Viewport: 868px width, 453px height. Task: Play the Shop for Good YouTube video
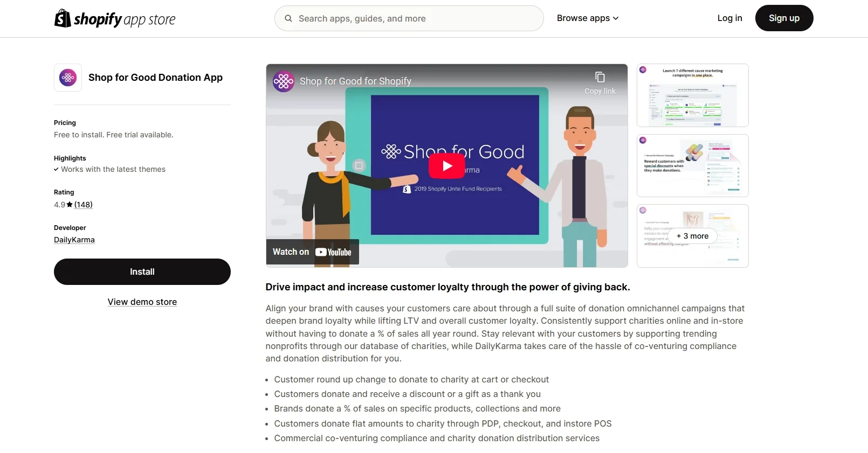(447, 166)
